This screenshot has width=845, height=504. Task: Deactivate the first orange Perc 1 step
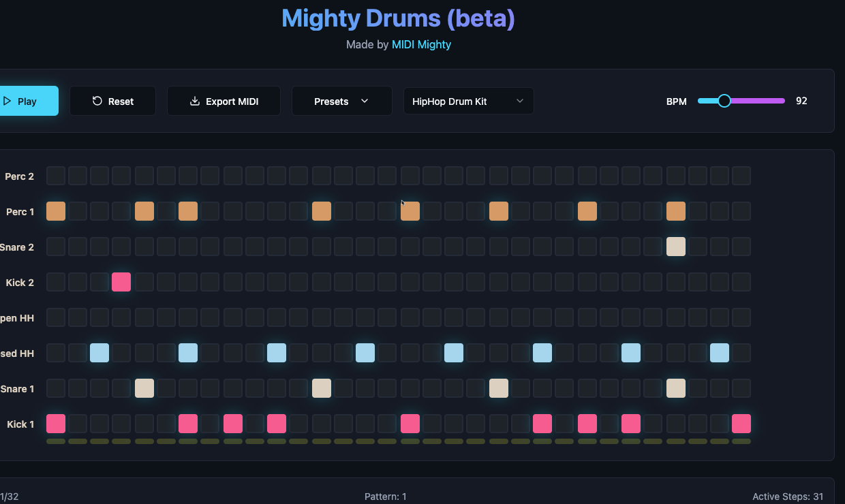(55, 211)
